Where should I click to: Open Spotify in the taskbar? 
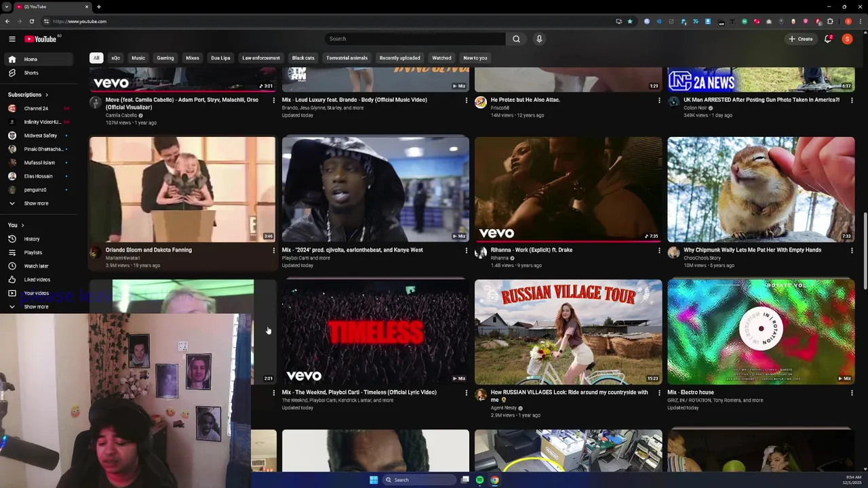point(479,480)
